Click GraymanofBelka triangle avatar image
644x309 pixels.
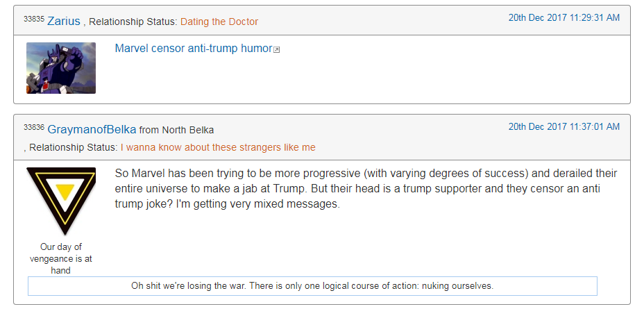point(61,201)
